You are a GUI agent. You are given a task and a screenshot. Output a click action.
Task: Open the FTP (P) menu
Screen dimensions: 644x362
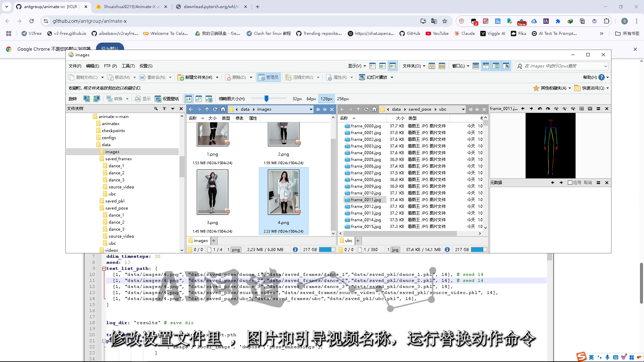tap(110, 66)
